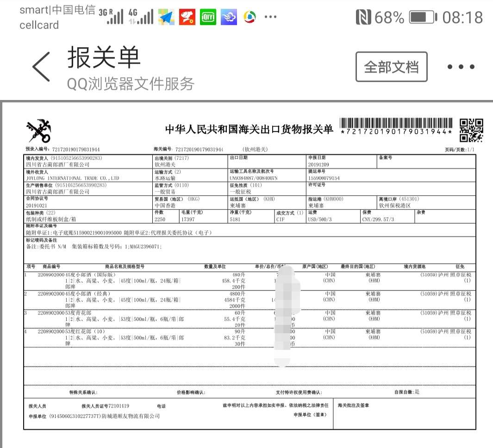Open the red notification icon in status bar
The height and width of the screenshot is (448, 493).
187,17
